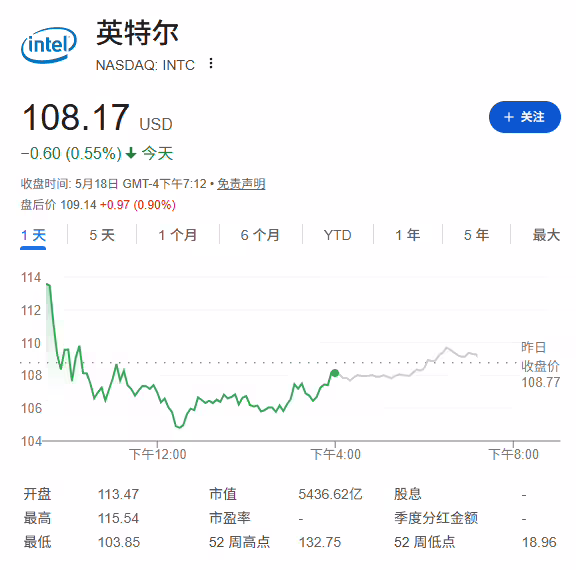Click the green closing-price dot on chart
Screen dimensions: 576x570
(x=335, y=373)
